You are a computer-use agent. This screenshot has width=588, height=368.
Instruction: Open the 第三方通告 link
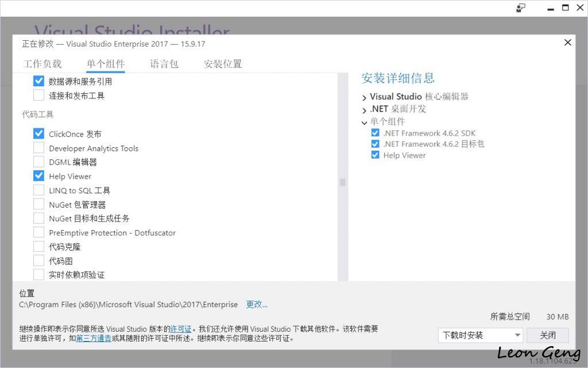coord(94,338)
